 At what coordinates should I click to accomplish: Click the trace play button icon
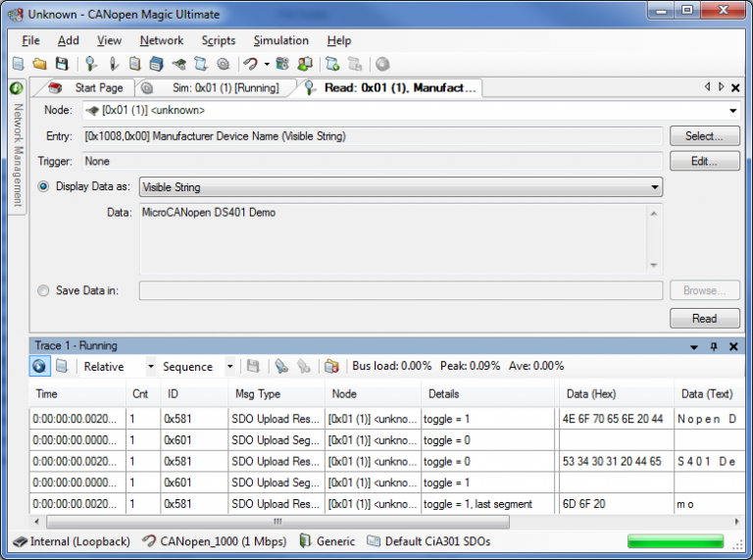click(x=39, y=366)
